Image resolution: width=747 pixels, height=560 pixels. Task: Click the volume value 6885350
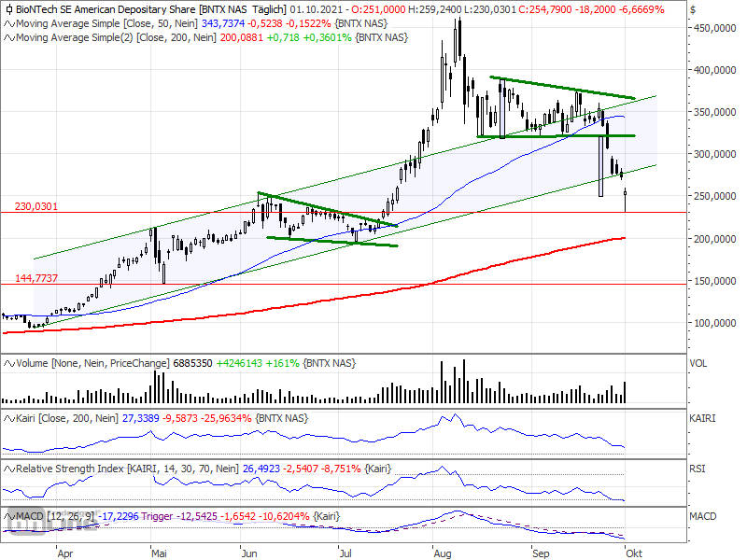click(x=193, y=363)
